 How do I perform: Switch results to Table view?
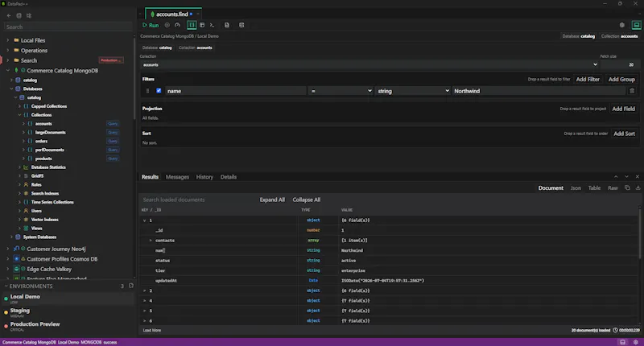coord(594,188)
